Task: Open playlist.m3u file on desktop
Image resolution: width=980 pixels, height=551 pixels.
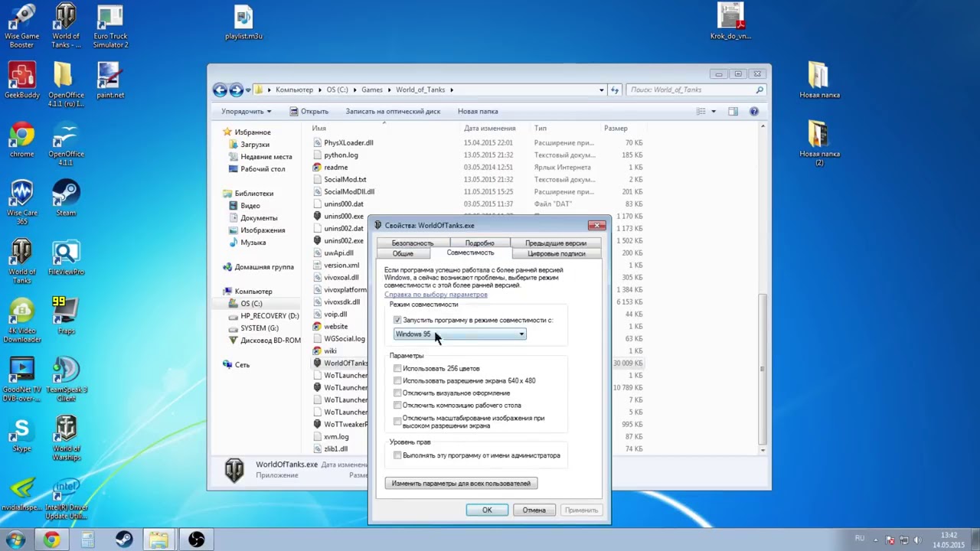Action: [x=243, y=21]
